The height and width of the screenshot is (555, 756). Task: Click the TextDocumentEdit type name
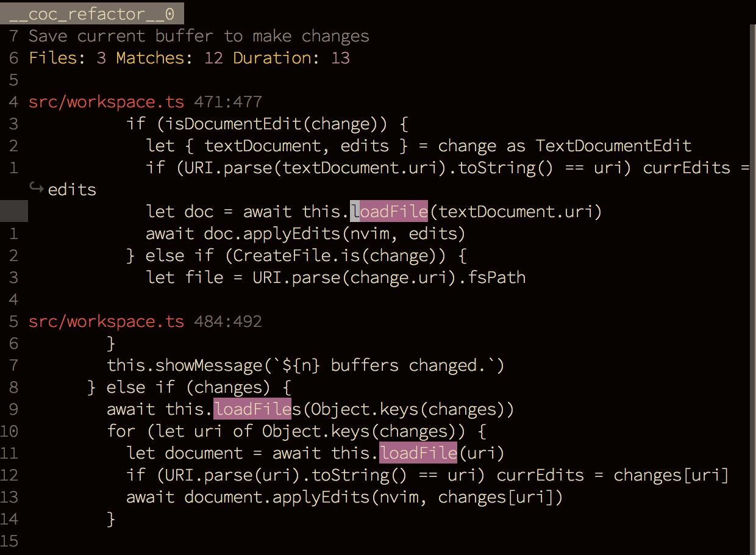614,146
